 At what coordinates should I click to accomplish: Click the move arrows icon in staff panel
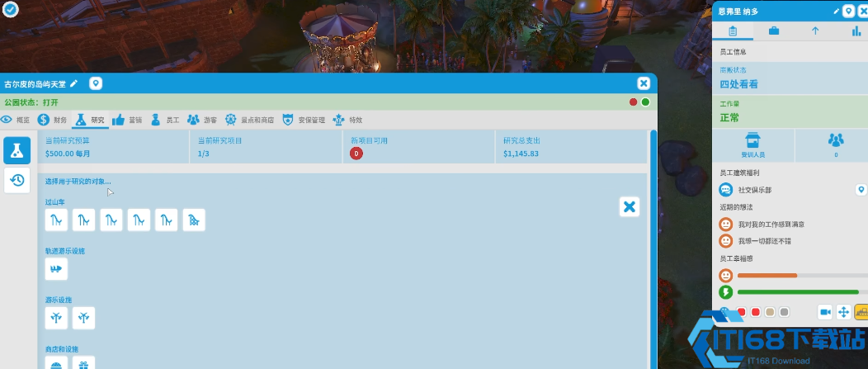[843, 312]
